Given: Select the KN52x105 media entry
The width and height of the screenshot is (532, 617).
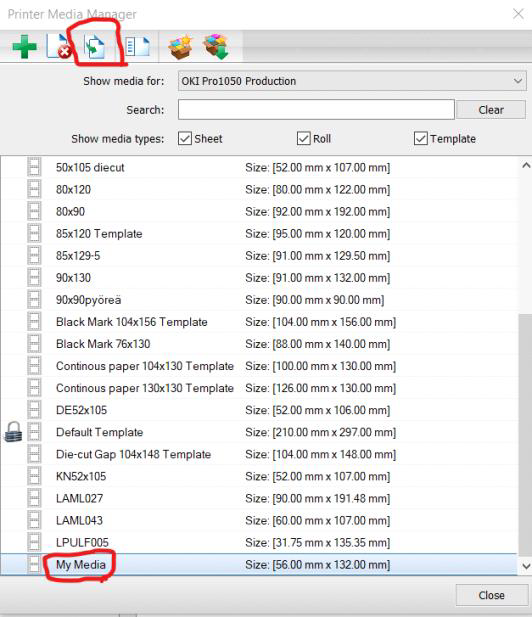Looking at the screenshot, I should tap(259, 476).
